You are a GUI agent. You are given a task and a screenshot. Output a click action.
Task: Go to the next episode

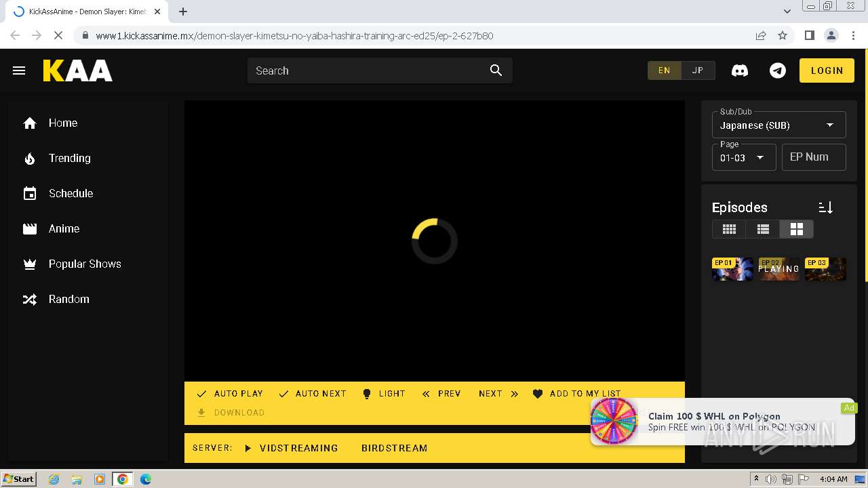point(498,394)
